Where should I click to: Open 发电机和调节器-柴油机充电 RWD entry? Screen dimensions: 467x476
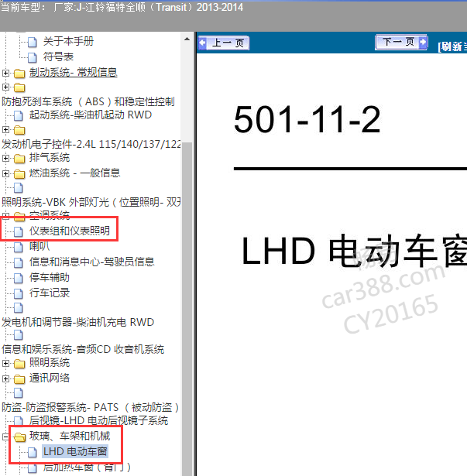tap(77, 322)
